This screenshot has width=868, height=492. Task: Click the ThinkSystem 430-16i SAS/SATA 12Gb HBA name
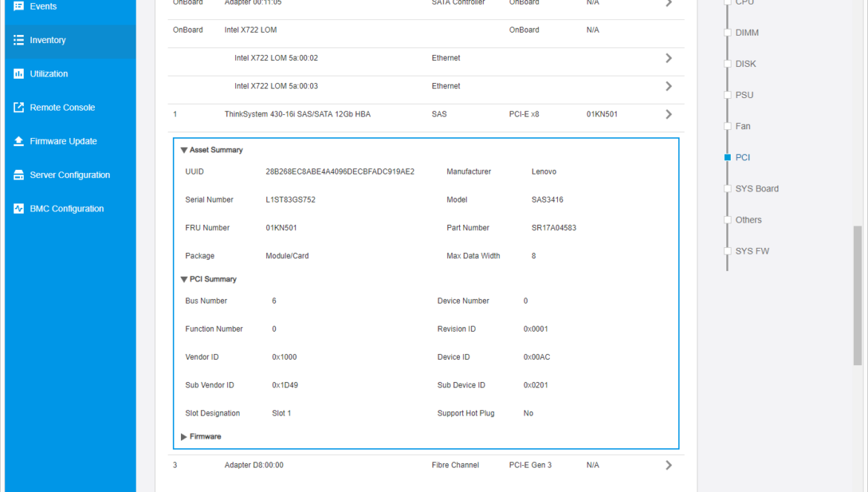click(297, 114)
